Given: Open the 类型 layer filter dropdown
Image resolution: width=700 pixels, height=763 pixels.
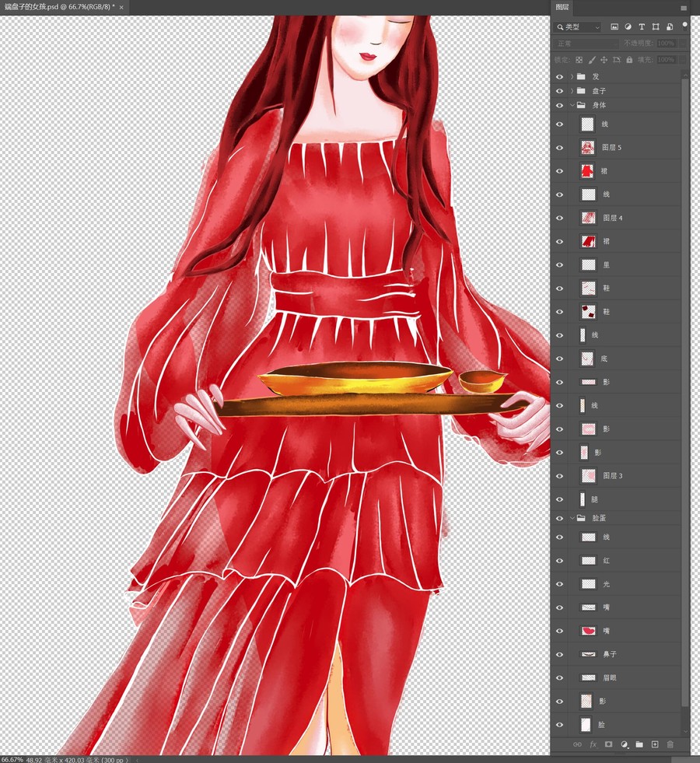Looking at the screenshot, I should click(579, 27).
